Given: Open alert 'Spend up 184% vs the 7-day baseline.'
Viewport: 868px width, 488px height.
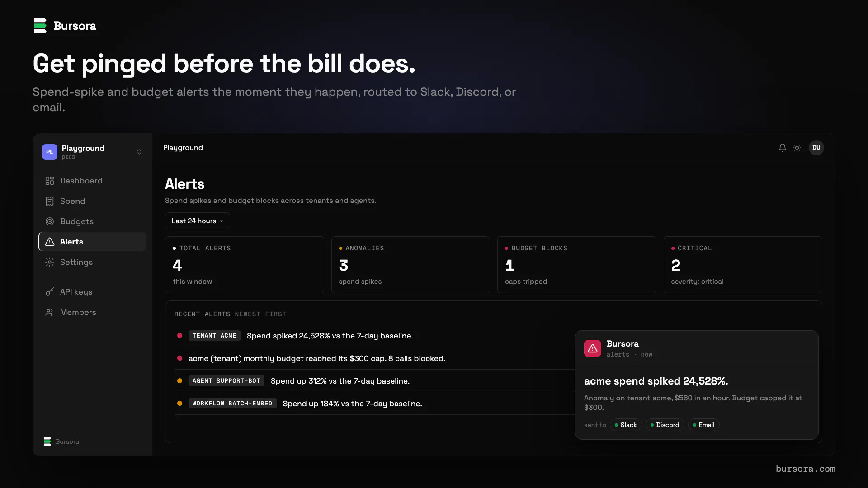Looking at the screenshot, I should pos(352,404).
